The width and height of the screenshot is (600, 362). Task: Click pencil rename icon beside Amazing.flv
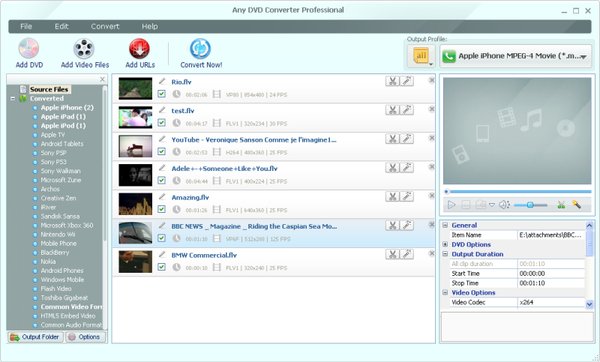point(162,196)
